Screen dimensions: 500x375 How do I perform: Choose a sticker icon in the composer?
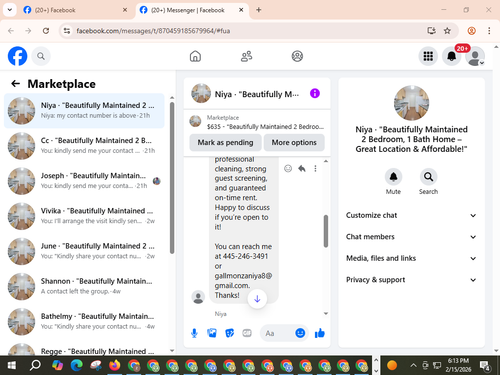229,333
